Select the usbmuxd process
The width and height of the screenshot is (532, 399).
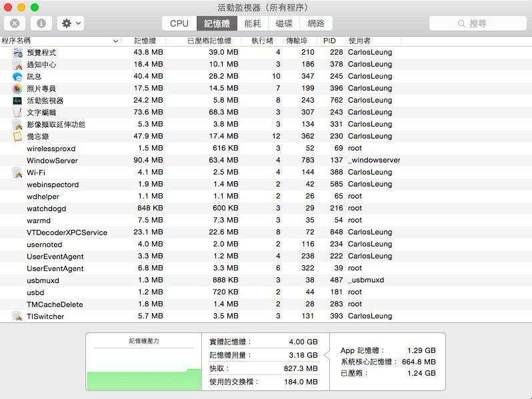[266, 280]
